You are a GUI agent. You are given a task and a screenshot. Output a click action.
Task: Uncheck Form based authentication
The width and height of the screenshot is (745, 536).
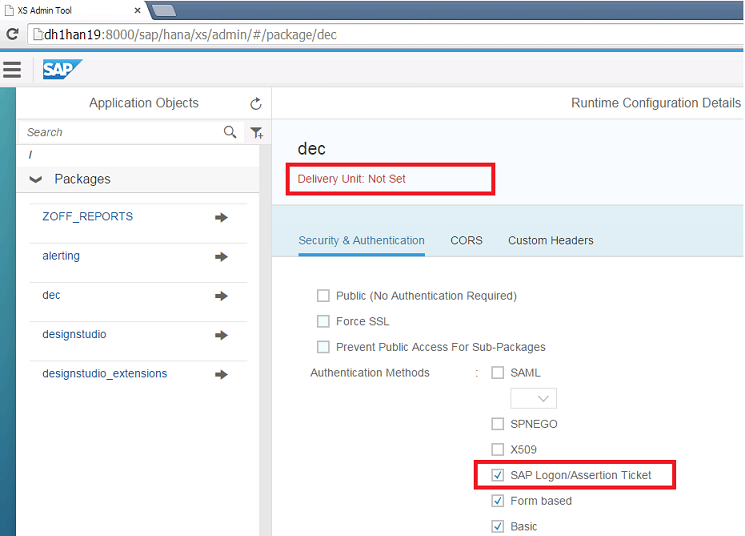(x=497, y=501)
